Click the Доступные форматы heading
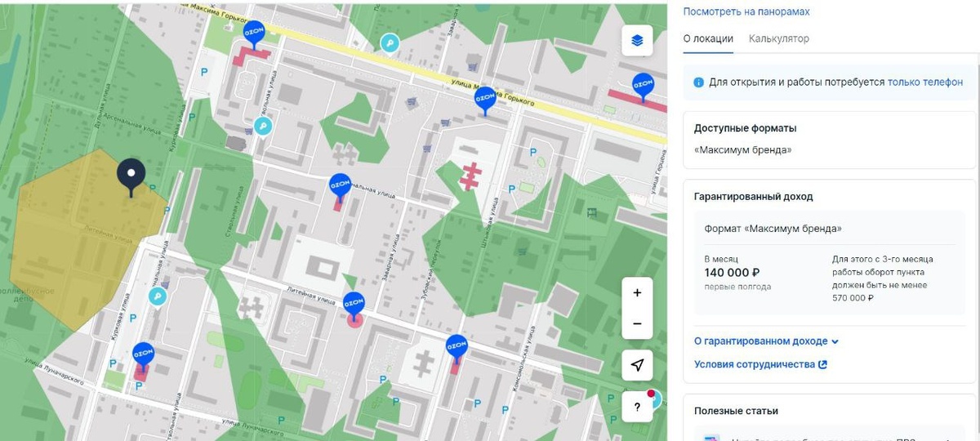 tap(746, 128)
